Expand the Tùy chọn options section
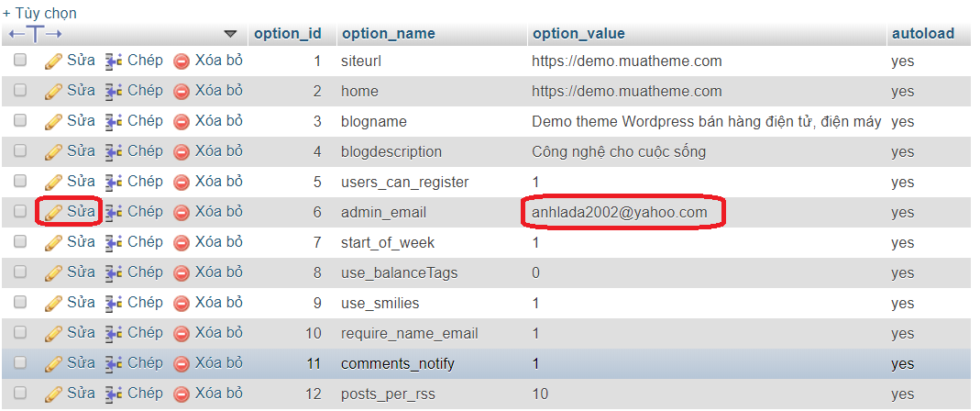The width and height of the screenshot is (980, 411). (x=39, y=13)
